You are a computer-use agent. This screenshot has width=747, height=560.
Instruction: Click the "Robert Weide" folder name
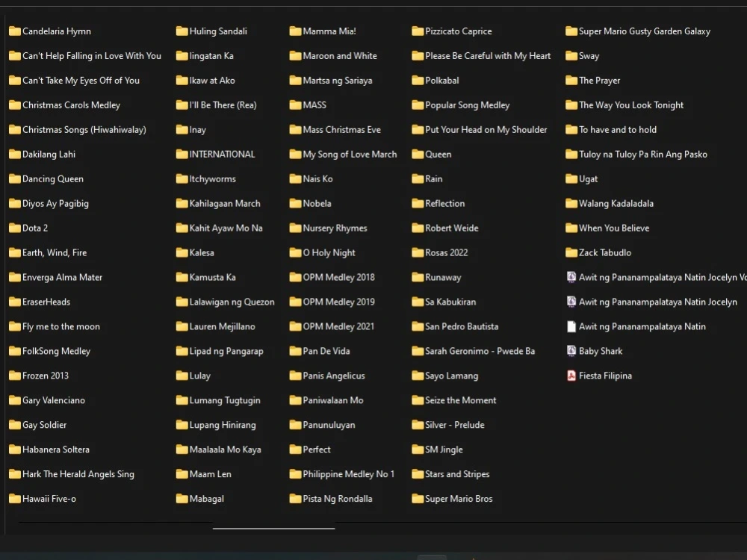click(452, 228)
